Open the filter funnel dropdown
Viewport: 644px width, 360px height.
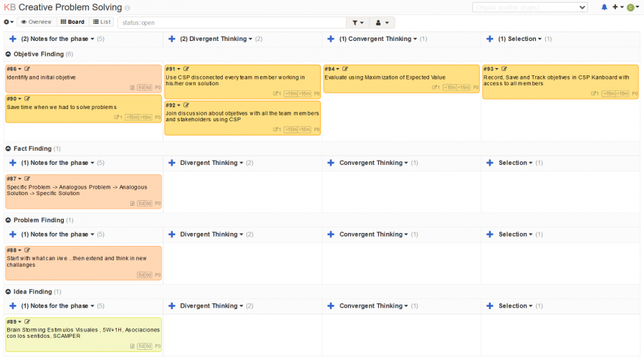[357, 22]
